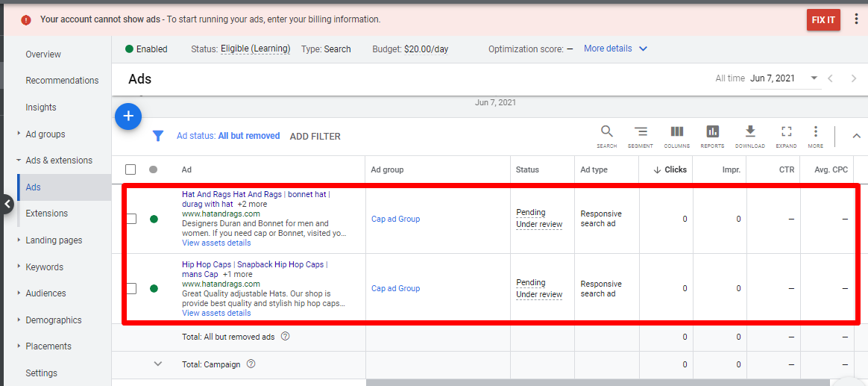
Task: Open the Columns chooser
Action: (x=676, y=135)
